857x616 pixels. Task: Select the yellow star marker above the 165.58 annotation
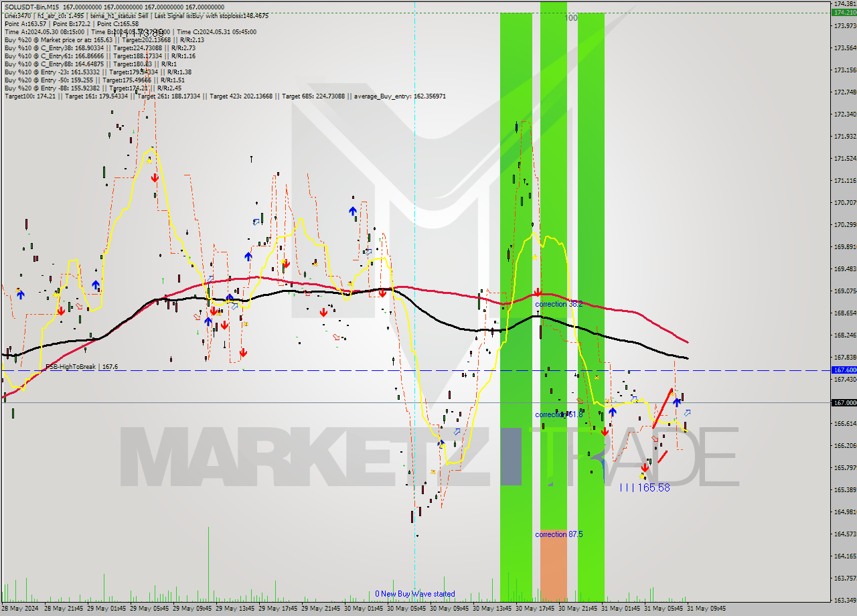[x=641, y=477]
